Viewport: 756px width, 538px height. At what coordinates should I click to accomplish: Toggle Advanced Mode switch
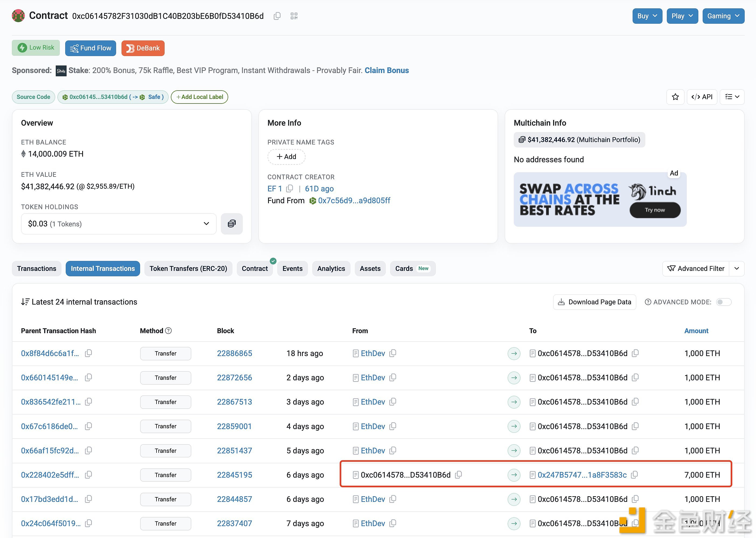pos(724,302)
